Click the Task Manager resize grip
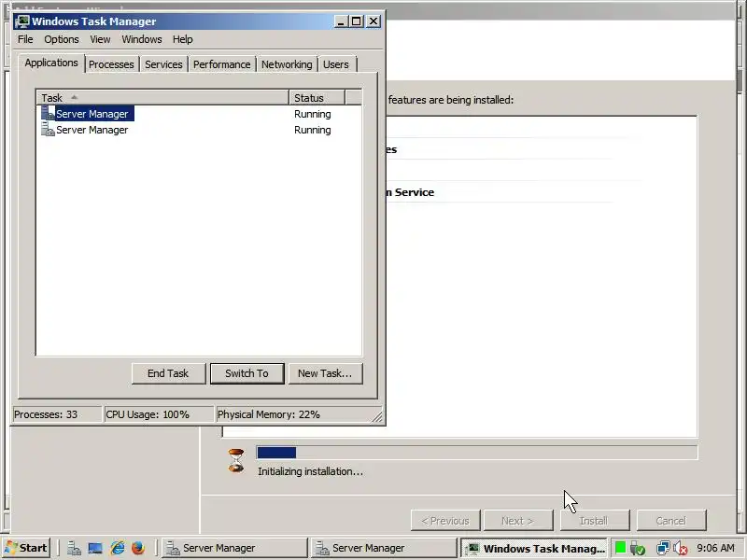The height and width of the screenshot is (560, 747). (x=376, y=416)
